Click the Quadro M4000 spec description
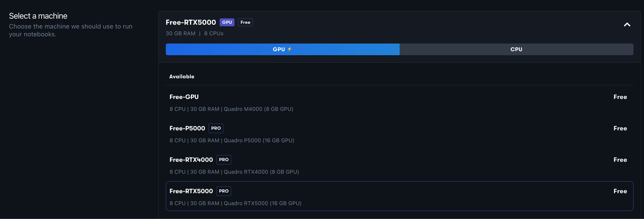The image size is (644, 219). point(231,109)
